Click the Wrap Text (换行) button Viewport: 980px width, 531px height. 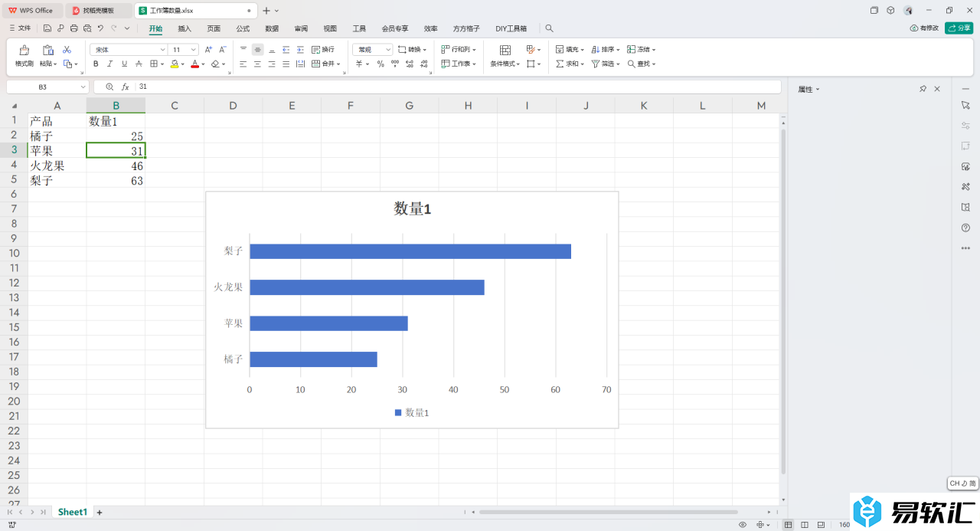coord(323,49)
